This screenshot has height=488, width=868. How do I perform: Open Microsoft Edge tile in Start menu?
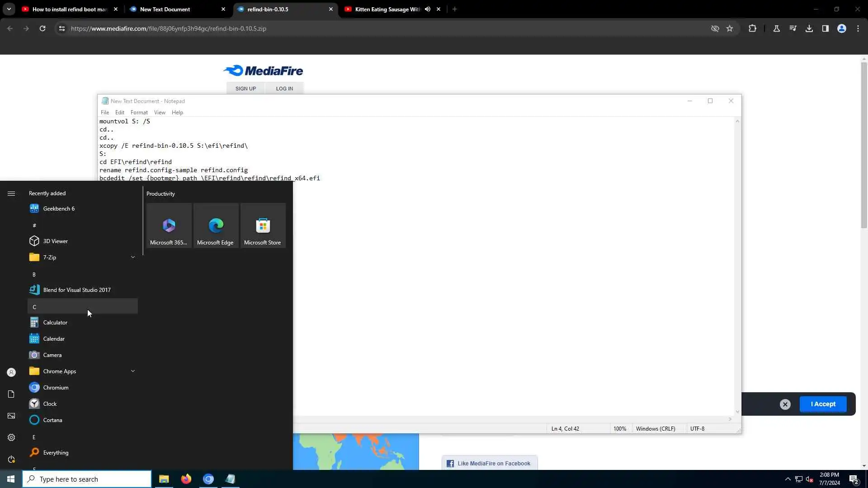click(216, 225)
